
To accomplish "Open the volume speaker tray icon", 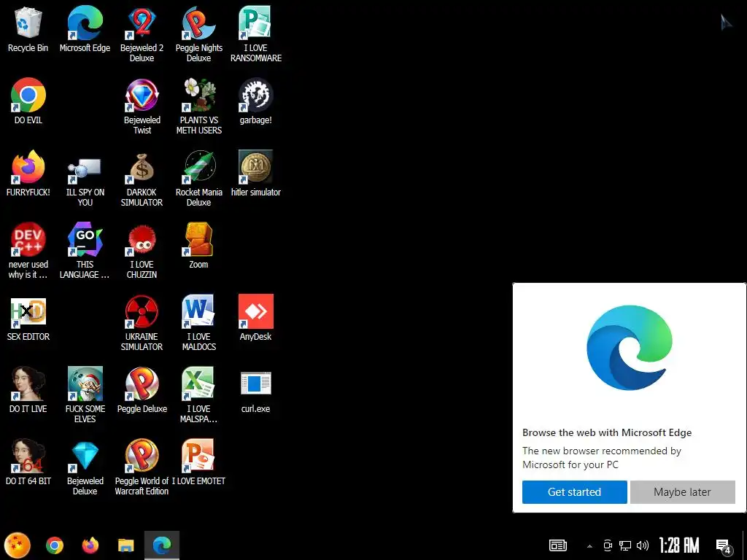I will coord(643,545).
